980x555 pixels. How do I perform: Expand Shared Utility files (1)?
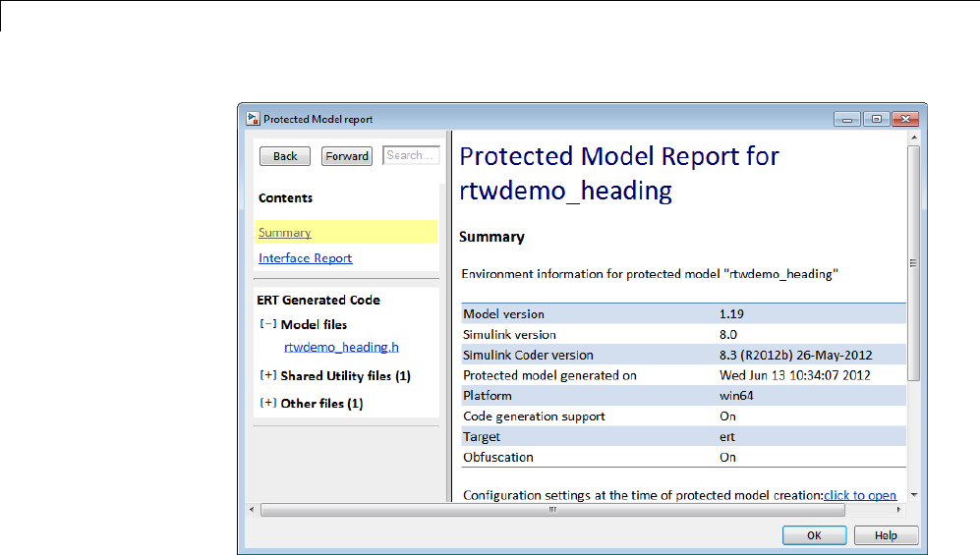[268, 375]
